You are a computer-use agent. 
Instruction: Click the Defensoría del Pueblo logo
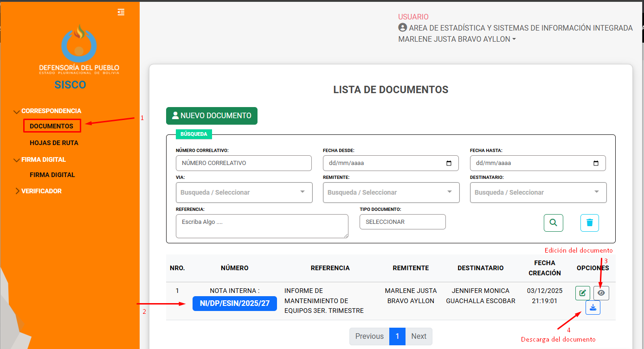tap(79, 49)
